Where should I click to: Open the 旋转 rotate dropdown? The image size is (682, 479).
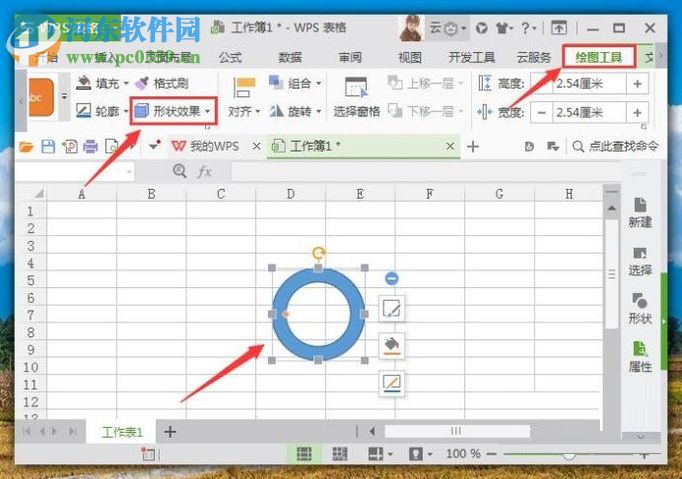pos(295,112)
